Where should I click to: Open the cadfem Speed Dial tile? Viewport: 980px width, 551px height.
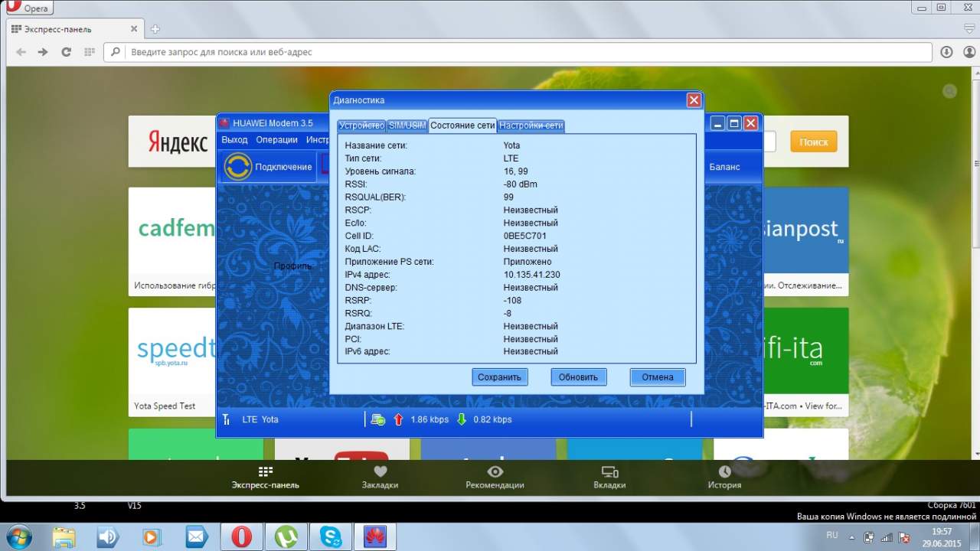click(172, 241)
